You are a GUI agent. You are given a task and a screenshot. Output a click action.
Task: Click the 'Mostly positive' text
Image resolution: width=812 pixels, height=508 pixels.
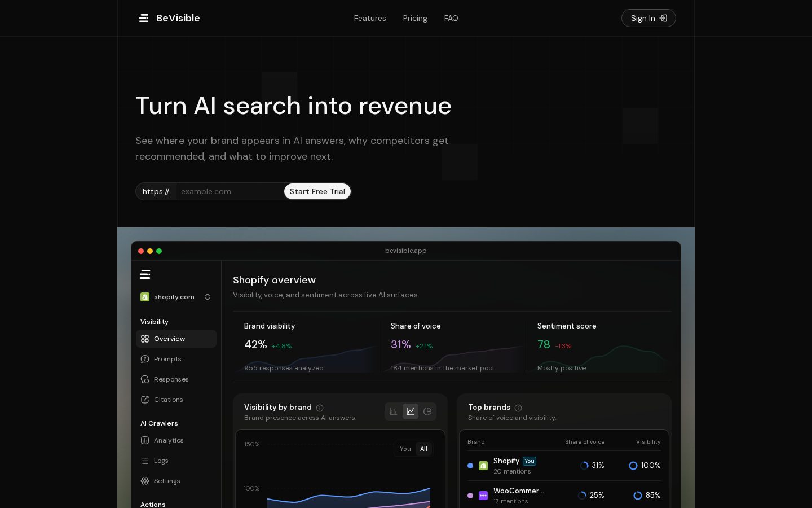(x=562, y=368)
